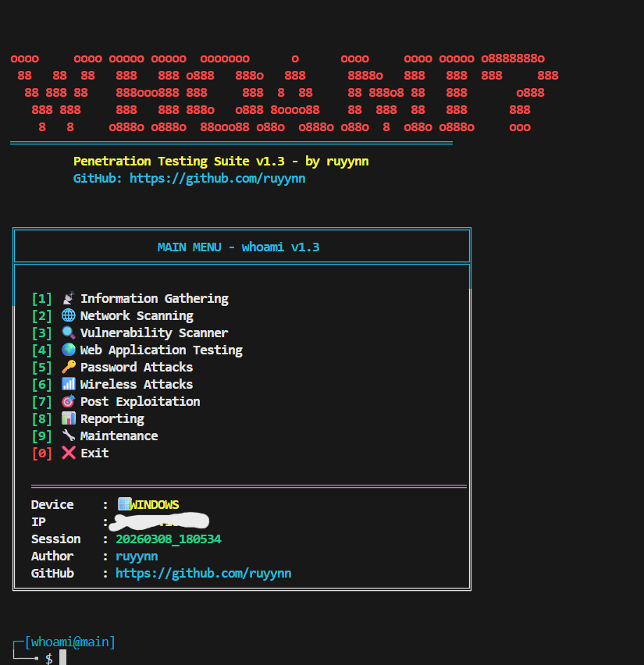The height and width of the screenshot is (665, 644).
Task: Click the GitHub field label in info box
Action: click(52, 574)
